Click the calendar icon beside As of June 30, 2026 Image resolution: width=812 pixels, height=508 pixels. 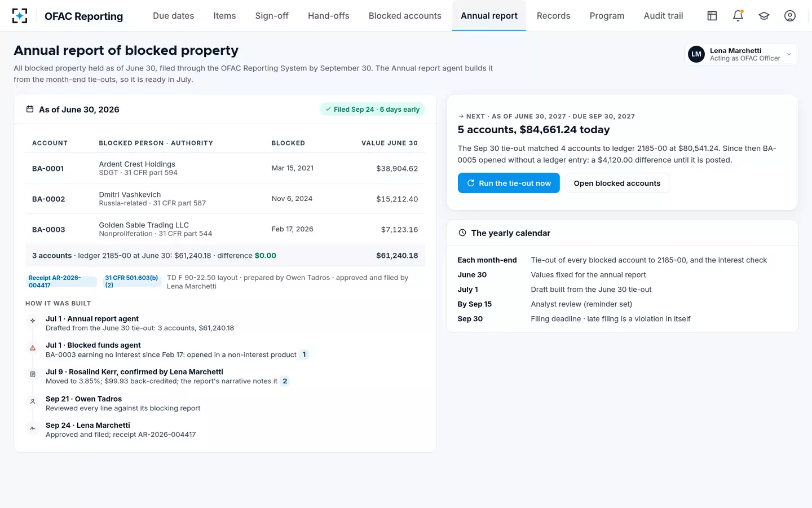(x=30, y=109)
